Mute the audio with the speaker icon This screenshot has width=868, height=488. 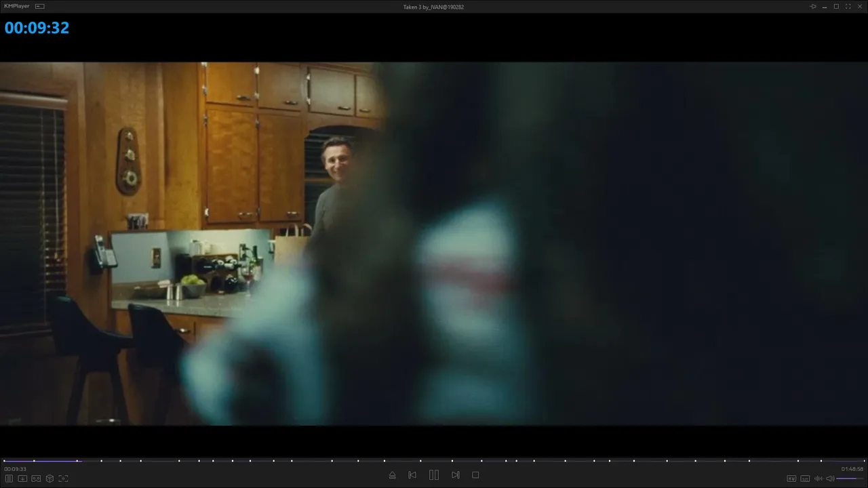point(830,479)
